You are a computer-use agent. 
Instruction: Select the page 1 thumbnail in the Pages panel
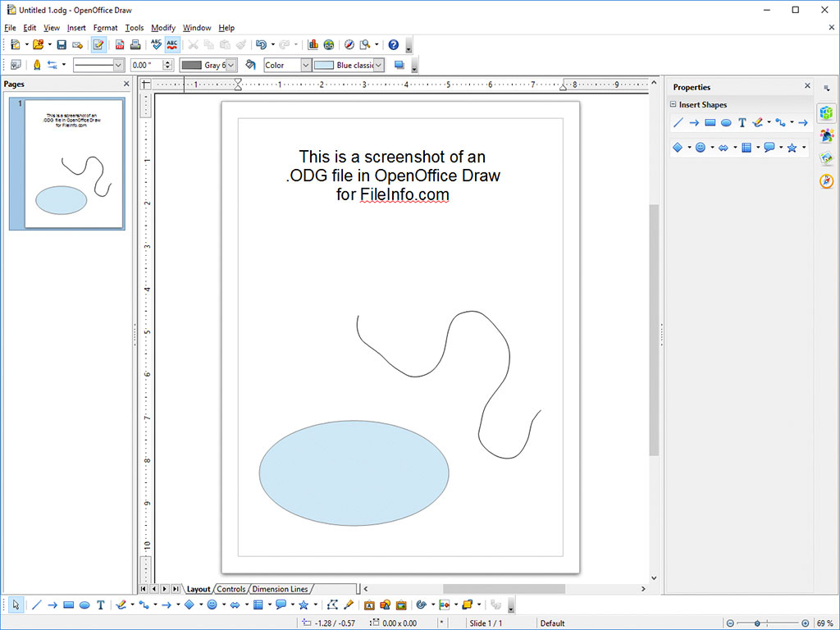pyautogui.click(x=74, y=163)
